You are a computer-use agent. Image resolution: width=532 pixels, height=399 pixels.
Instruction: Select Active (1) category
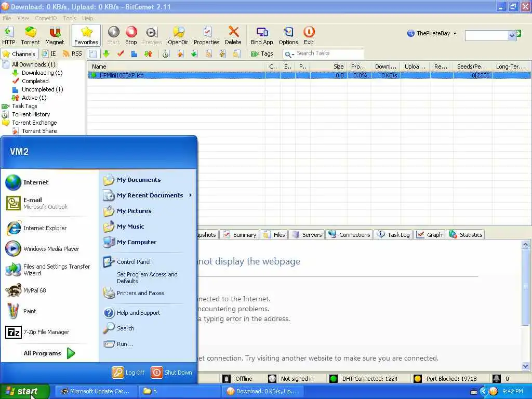pos(34,97)
